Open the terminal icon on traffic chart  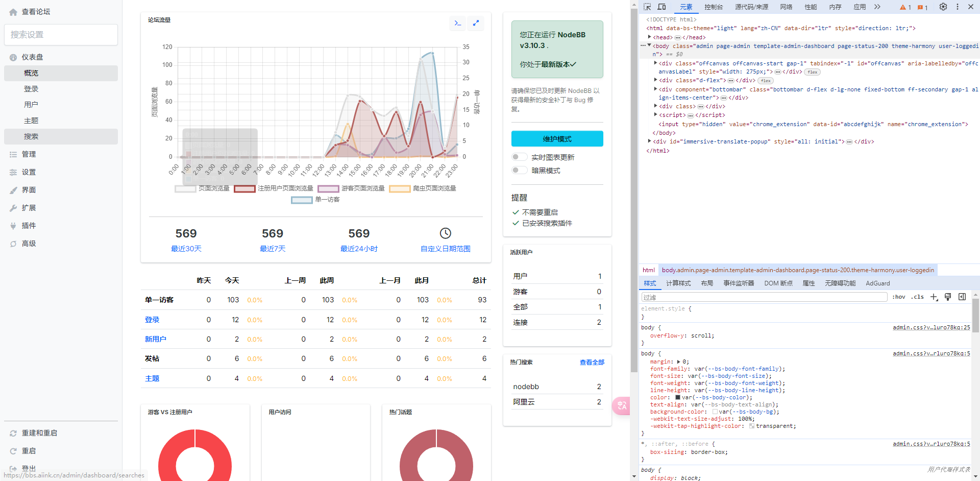point(458,23)
